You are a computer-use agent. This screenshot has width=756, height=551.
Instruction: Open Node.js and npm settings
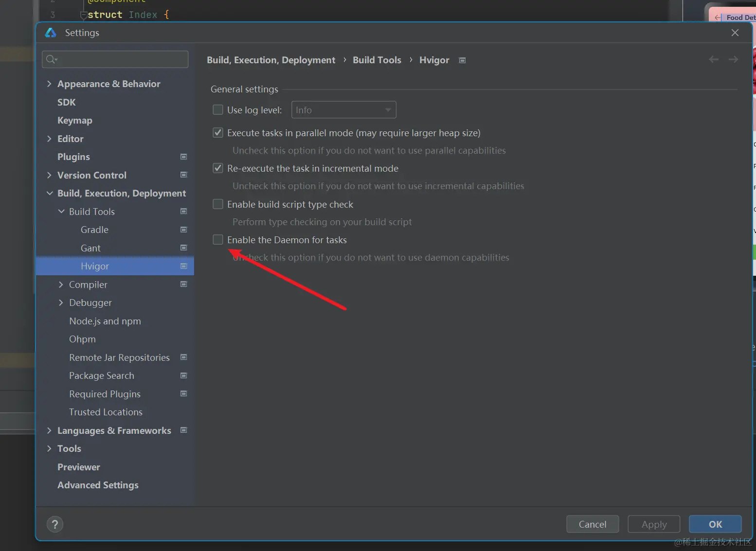click(x=105, y=321)
